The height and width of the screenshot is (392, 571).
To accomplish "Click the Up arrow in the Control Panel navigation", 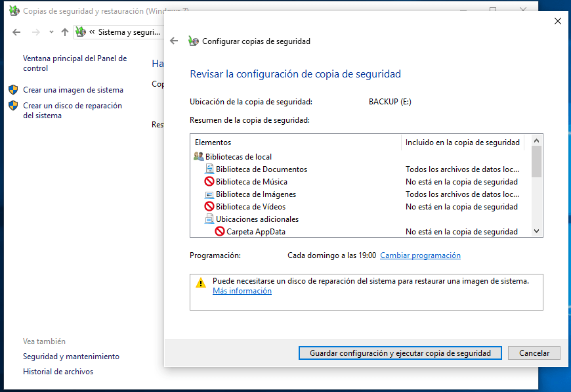I will click(64, 32).
